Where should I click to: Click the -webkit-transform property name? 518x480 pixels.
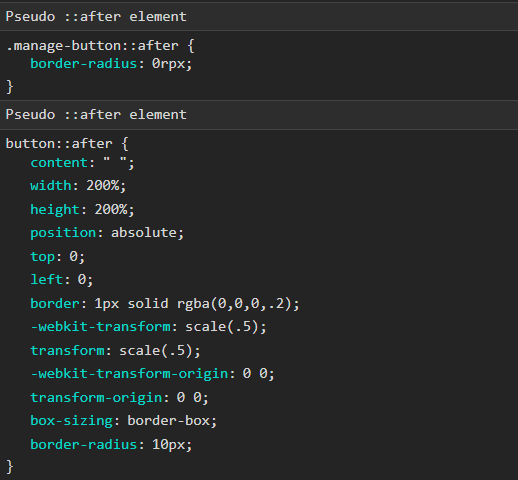[100, 327]
